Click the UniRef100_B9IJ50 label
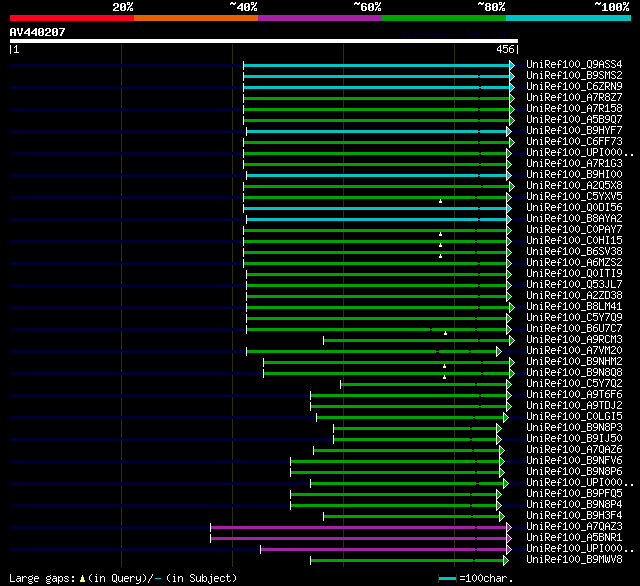 (x=574, y=439)
